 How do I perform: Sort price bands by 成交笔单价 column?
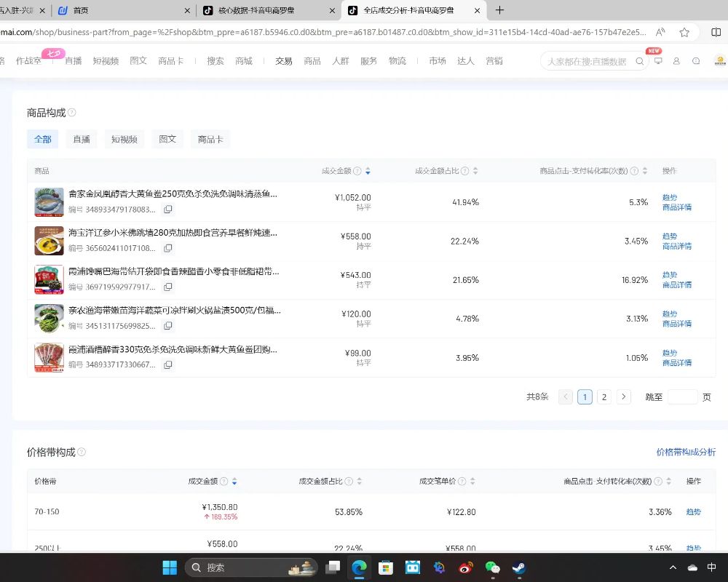(472, 482)
